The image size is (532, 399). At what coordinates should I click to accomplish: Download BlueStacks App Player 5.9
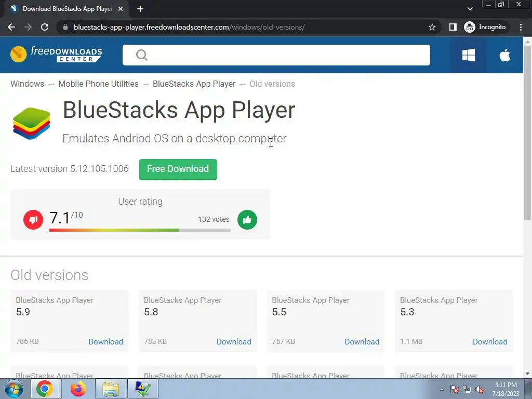[106, 342]
